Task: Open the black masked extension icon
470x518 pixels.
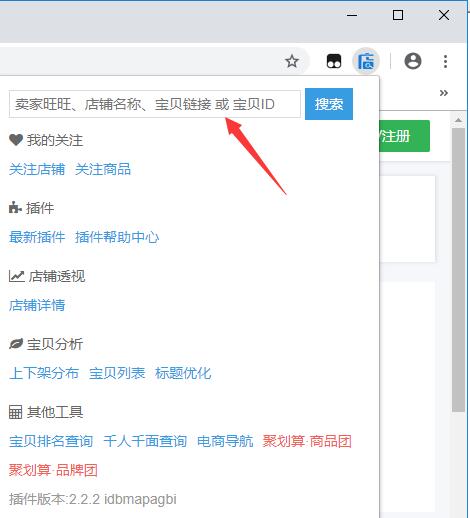Action: point(334,61)
